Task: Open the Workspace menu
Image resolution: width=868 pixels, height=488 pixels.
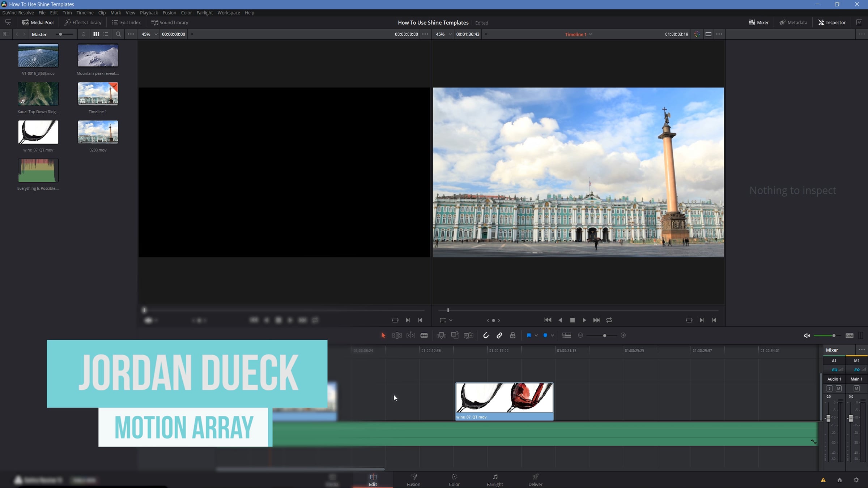Action: (x=229, y=13)
